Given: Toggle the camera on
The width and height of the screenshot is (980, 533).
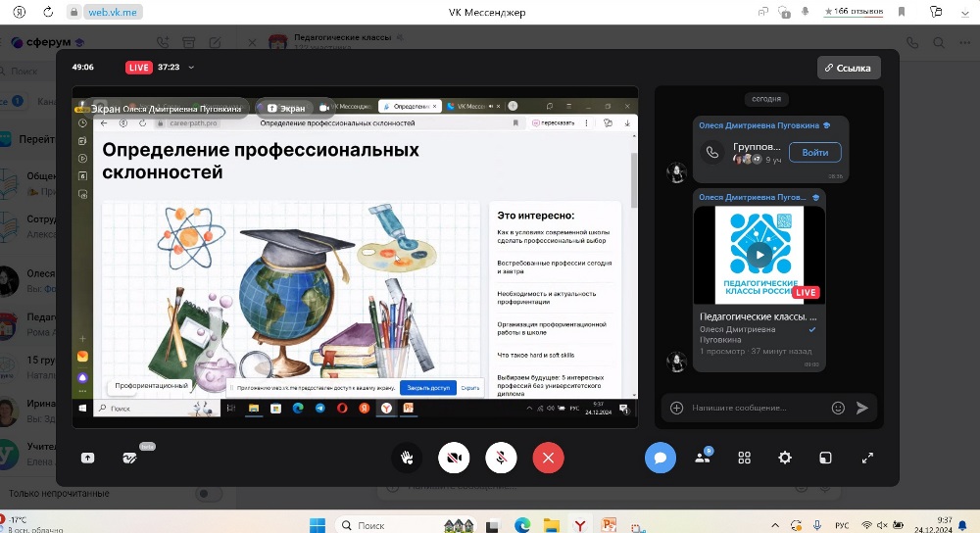Looking at the screenshot, I should [x=454, y=458].
